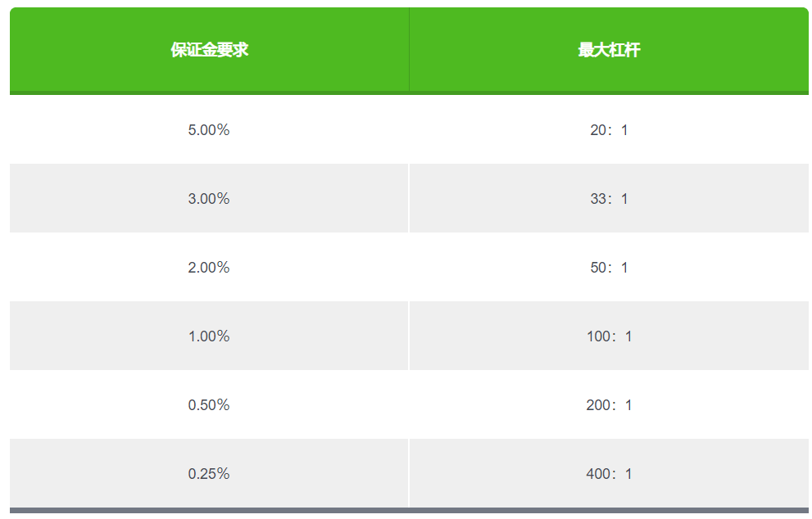Screen dimensions: 812x519
Task: Select the 2.00% margin cell
Action: point(209,267)
